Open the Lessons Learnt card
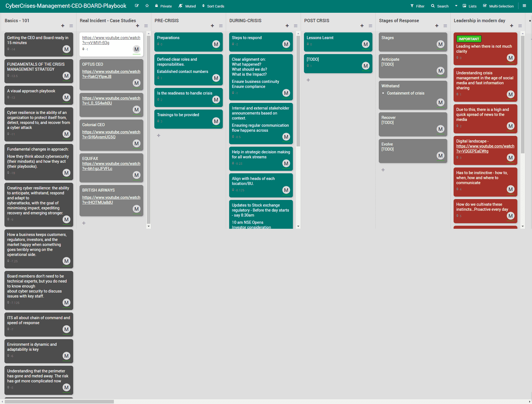532x404 pixels. click(320, 38)
